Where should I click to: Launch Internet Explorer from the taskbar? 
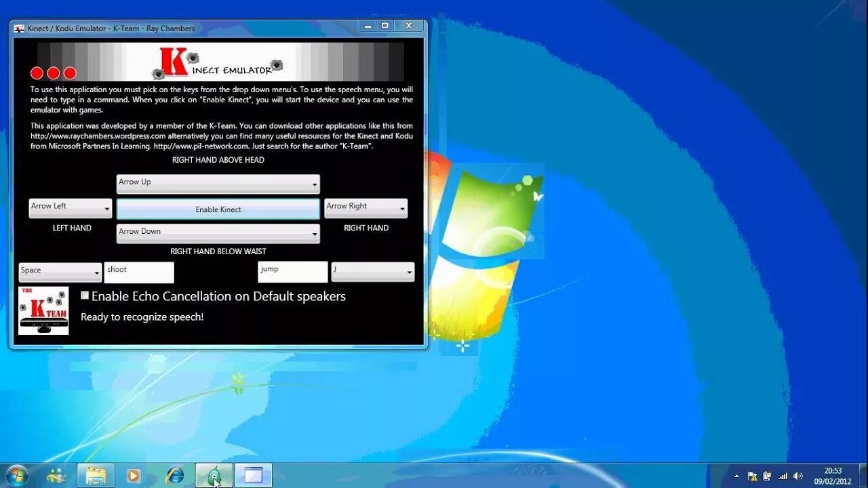pos(175,474)
